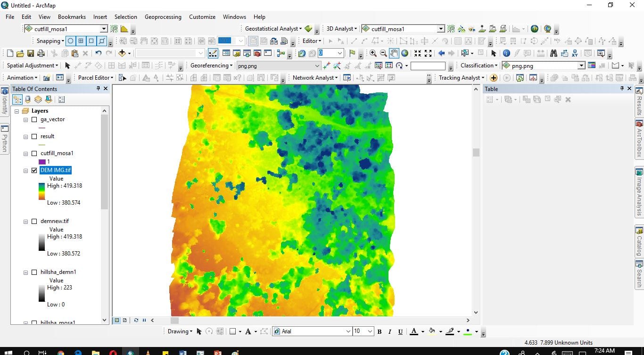This screenshot has width=644, height=355.
Task: Click the Editor toolbar menu button
Action: (312, 41)
